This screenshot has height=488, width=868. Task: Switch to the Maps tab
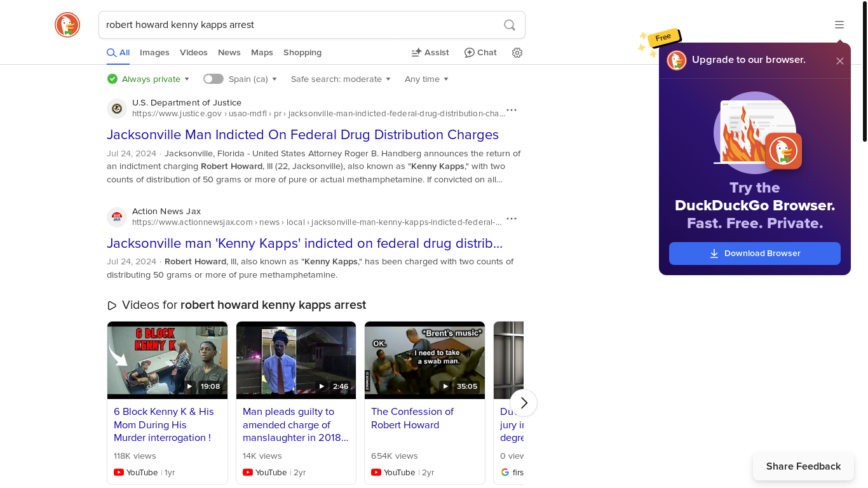click(262, 53)
